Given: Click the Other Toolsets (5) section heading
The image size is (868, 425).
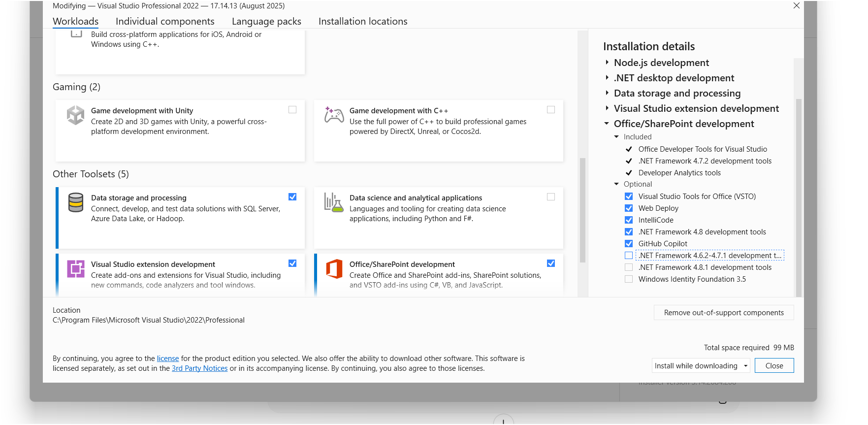Looking at the screenshot, I should tap(91, 174).
